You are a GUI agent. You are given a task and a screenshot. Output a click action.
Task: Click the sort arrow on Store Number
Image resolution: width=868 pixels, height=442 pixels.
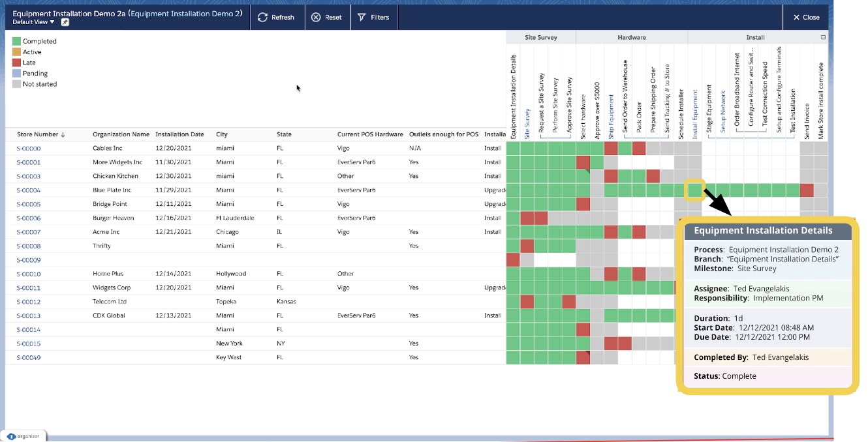coord(63,134)
